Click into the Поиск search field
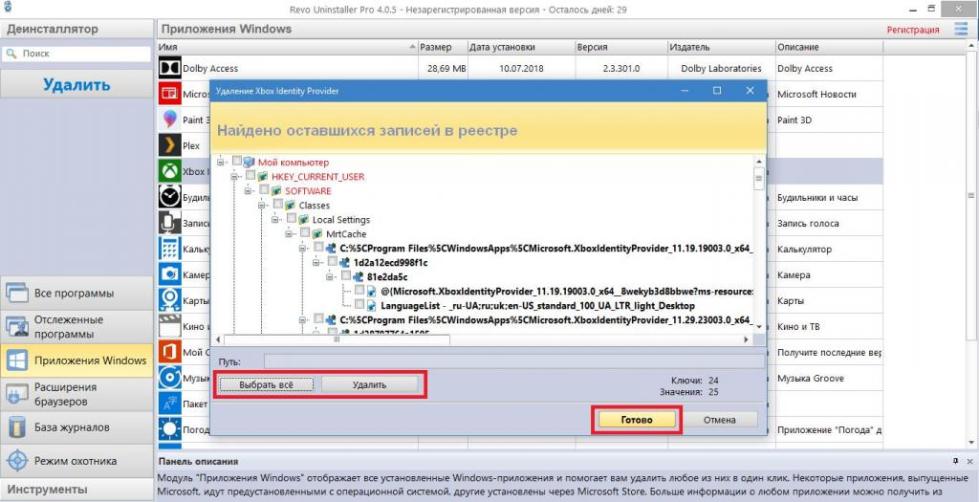Viewport: 979px width, 502px height. 77,54
